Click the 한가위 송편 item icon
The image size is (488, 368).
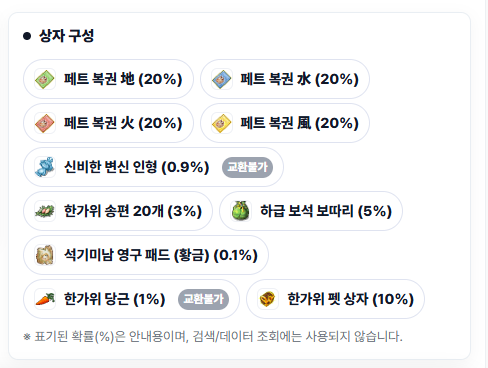45,211
